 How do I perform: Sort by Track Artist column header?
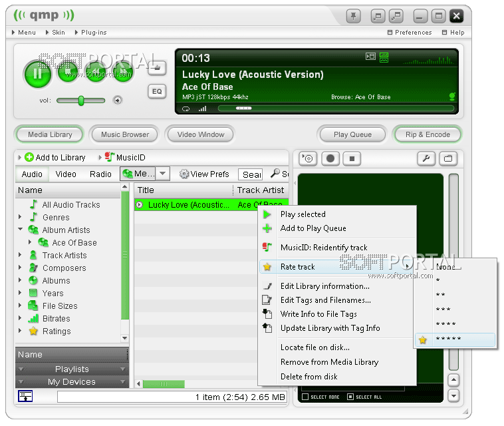click(x=261, y=190)
